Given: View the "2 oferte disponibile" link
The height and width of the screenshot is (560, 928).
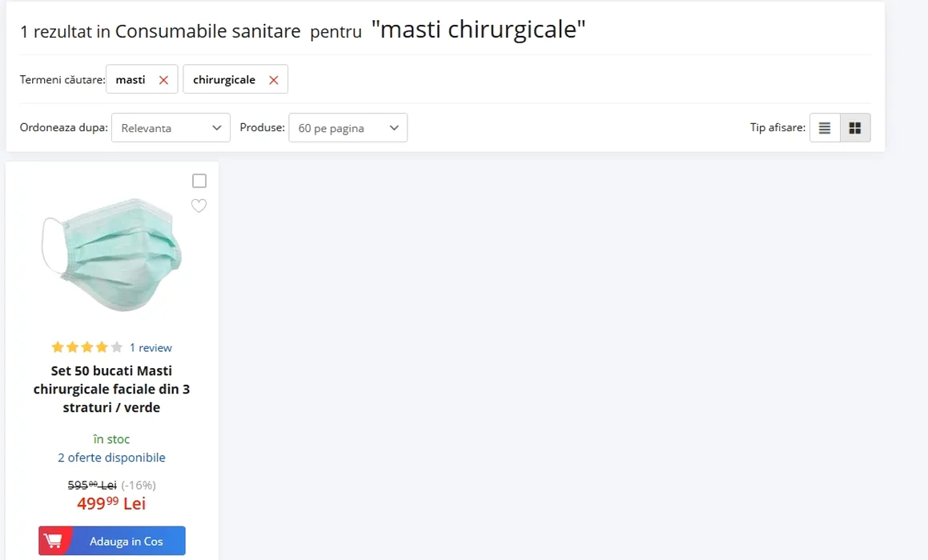Looking at the screenshot, I should click(x=111, y=458).
